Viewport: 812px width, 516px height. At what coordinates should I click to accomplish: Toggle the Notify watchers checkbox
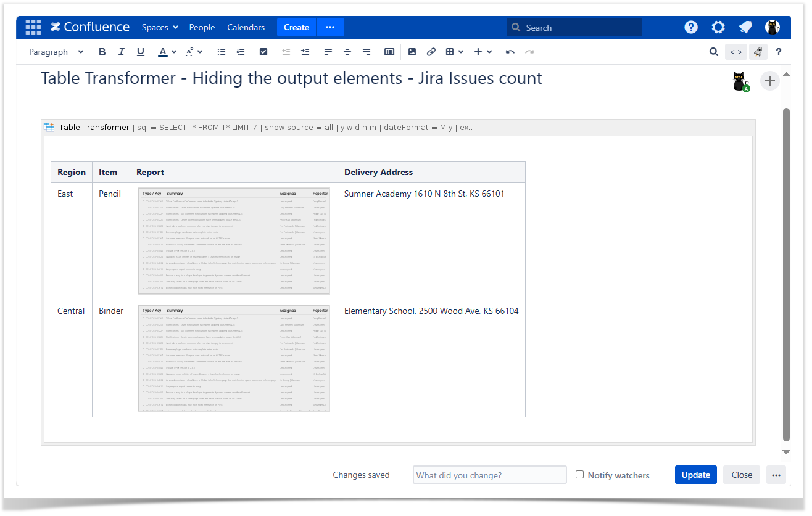(x=579, y=475)
